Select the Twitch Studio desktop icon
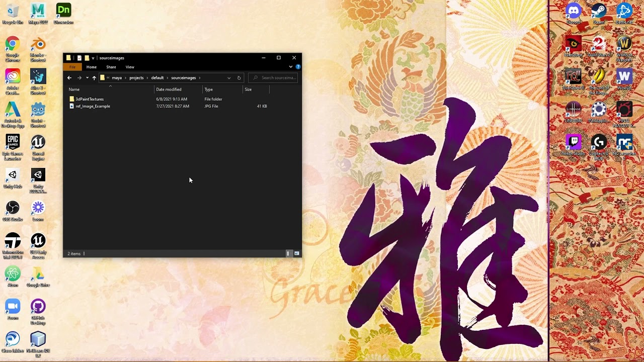Image resolution: width=644 pixels, height=362 pixels. coord(573,145)
